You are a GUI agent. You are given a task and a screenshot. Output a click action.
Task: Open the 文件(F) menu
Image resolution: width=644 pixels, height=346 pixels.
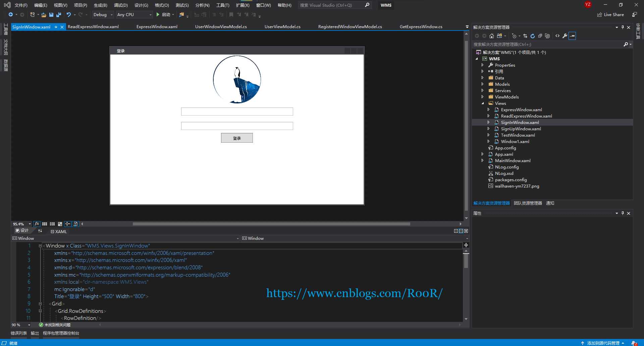(21, 5)
